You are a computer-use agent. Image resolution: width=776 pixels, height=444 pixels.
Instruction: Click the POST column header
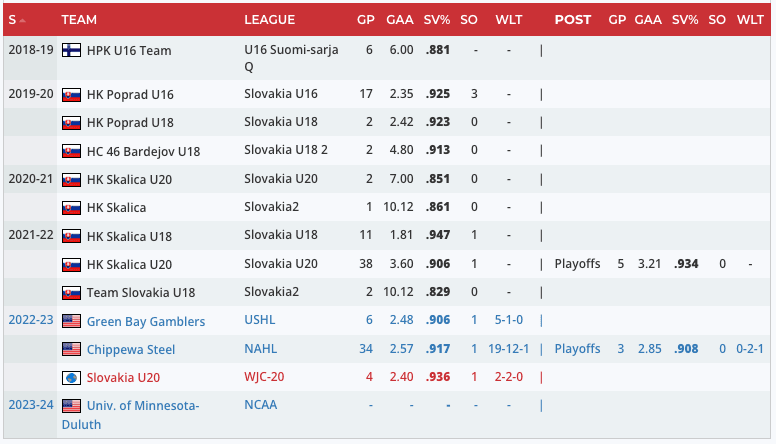click(x=572, y=19)
